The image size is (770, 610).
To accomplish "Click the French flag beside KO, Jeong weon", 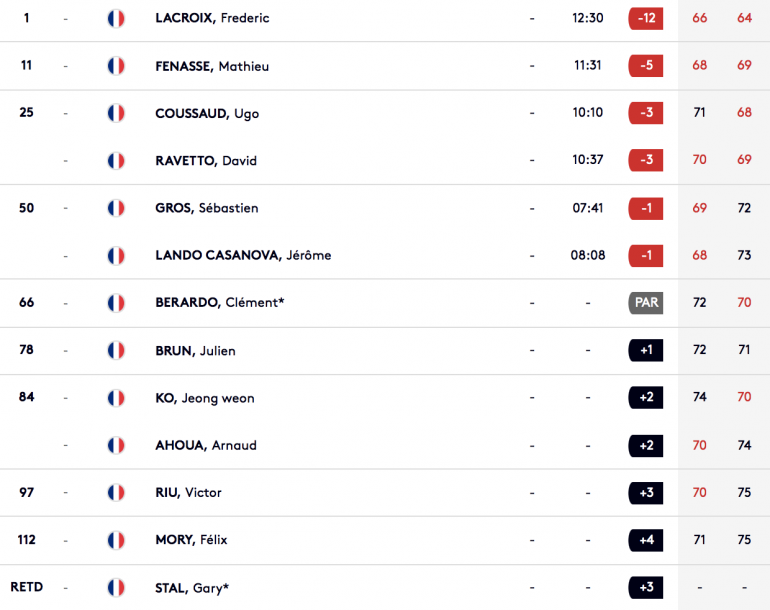I will tap(116, 398).
